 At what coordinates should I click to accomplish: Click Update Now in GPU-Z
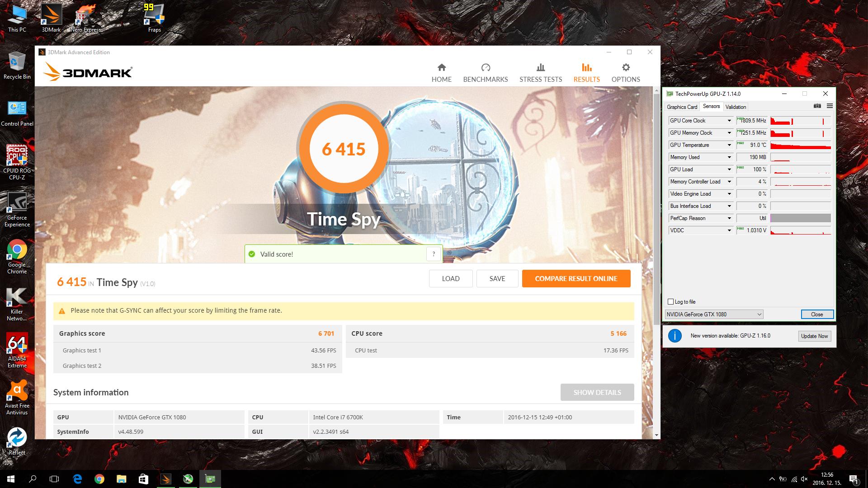[x=815, y=336]
